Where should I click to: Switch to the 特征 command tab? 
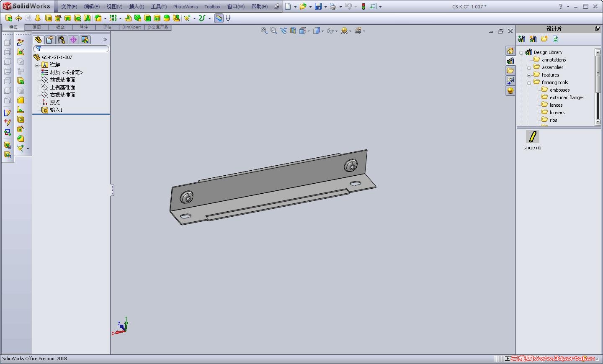(13, 27)
